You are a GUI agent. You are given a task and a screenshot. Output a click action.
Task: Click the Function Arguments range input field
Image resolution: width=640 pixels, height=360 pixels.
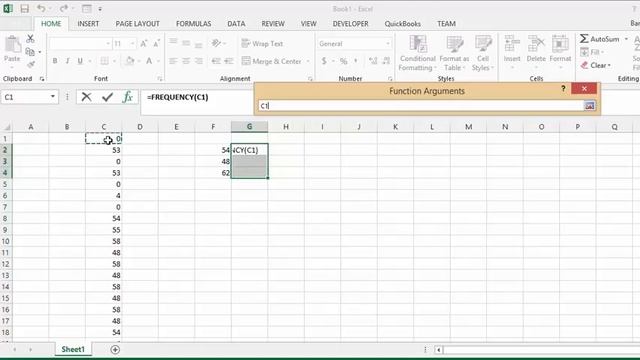pyautogui.click(x=421, y=106)
